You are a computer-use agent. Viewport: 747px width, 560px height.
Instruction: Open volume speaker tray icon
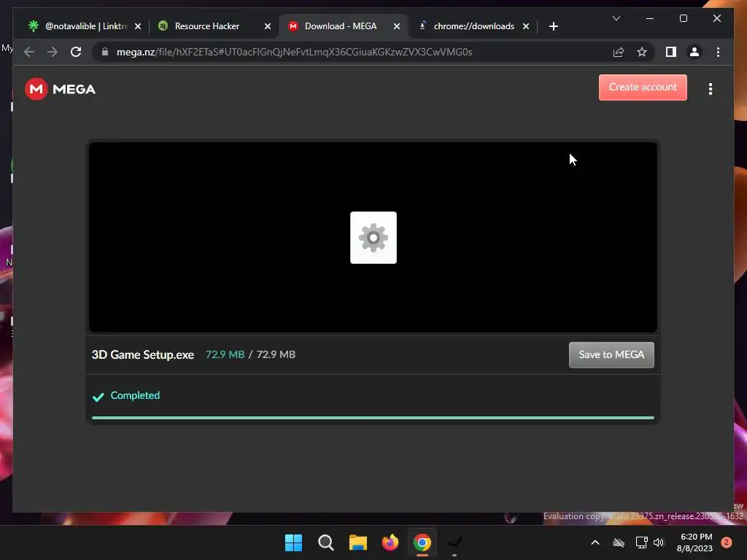pos(659,542)
